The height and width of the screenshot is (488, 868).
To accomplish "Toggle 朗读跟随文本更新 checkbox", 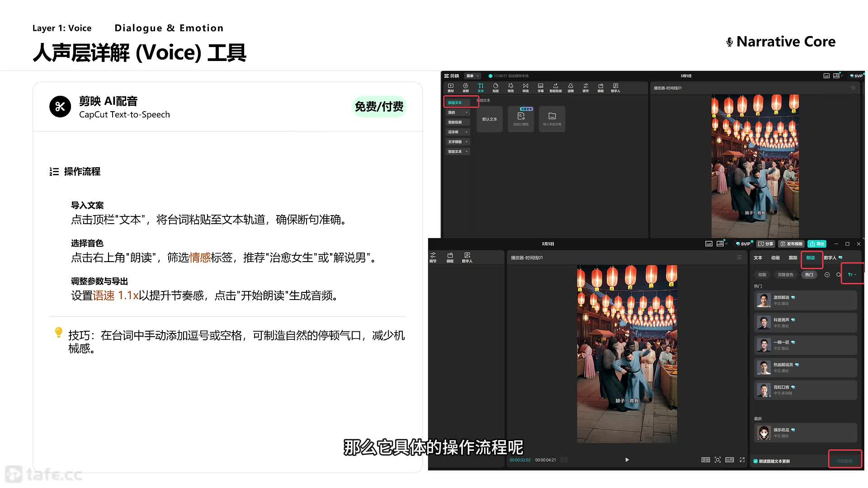I will (x=755, y=461).
